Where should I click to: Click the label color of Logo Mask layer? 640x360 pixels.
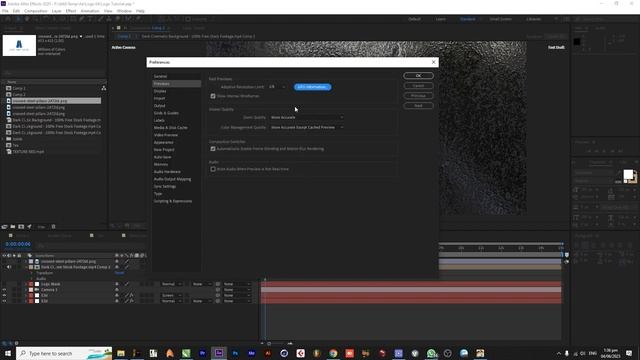pos(31,284)
